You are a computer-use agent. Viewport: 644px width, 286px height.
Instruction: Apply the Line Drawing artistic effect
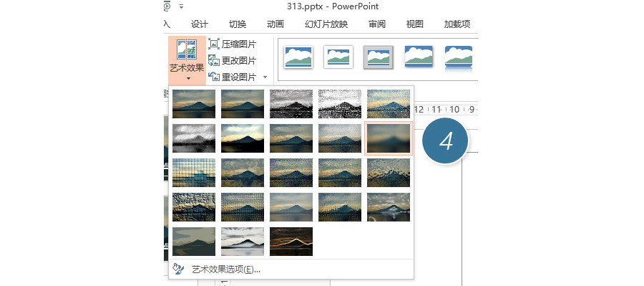389,104
